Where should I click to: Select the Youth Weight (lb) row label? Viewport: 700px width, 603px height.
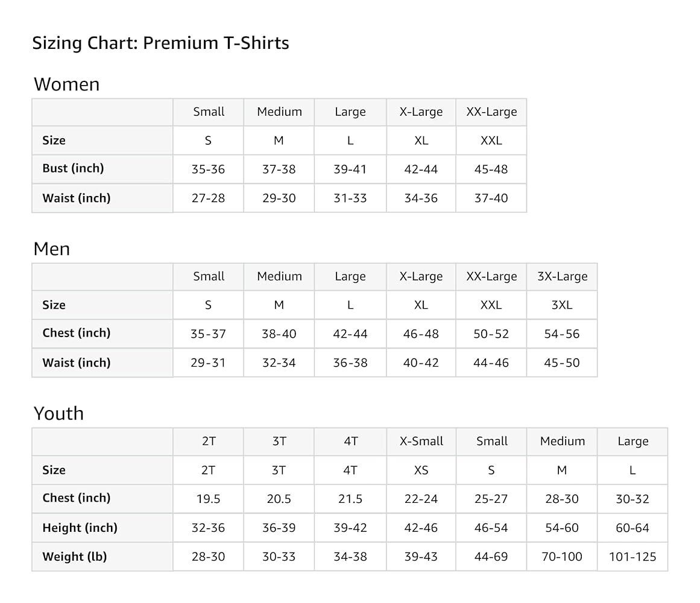click(x=74, y=557)
